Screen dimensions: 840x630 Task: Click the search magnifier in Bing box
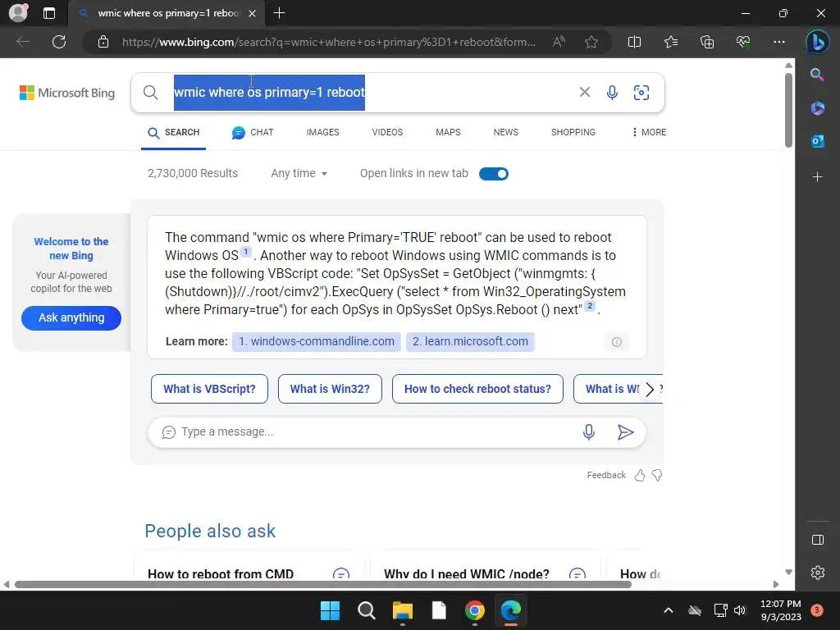(x=151, y=92)
